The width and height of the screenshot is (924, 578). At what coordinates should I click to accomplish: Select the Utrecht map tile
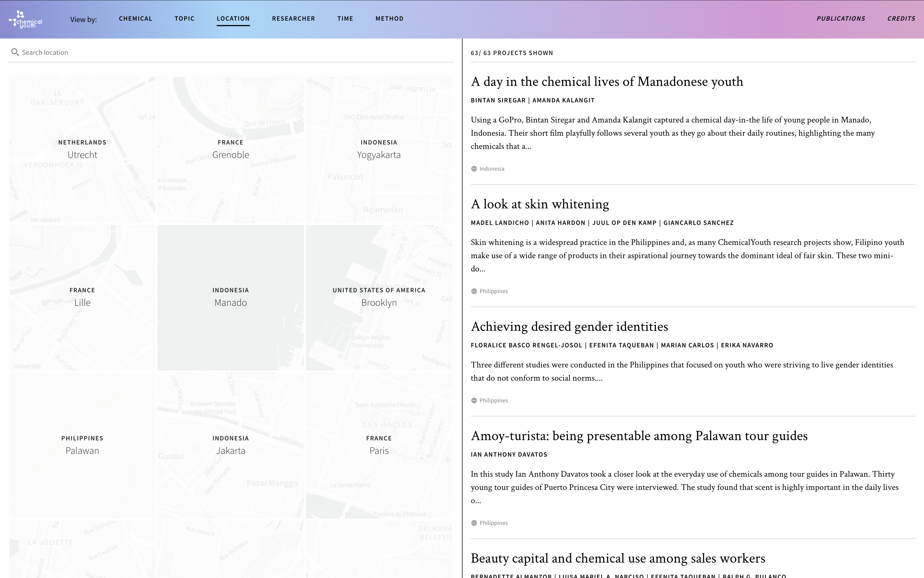[82, 149]
